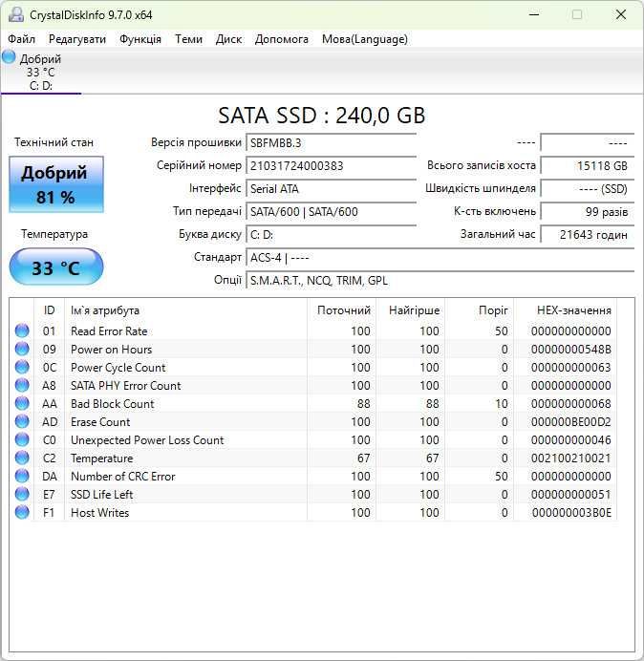This screenshot has width=644, height=661.
Task: Click HEX value 000000BE00D2
Action: [571, 422]
